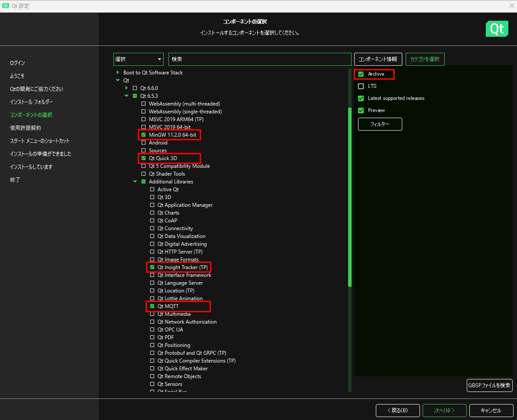The width and height of the screenshot is (517, 420).
Task: Expand Boot to Qt Software Stack
Action: tap(118, 73)
